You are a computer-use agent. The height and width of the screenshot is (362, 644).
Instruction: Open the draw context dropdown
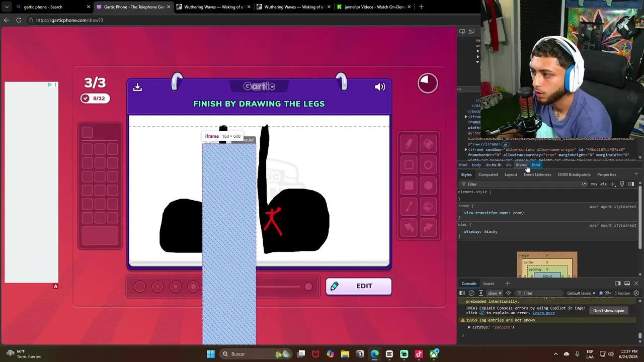tap(495, 293)
